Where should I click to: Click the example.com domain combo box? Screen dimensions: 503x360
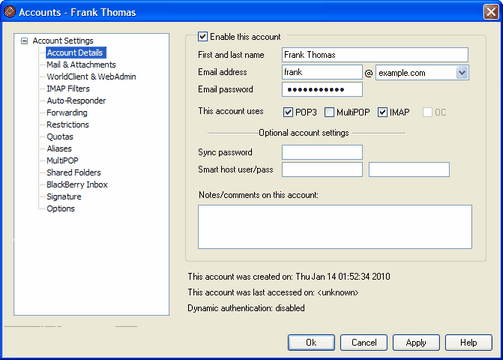(x=422, y=73)
